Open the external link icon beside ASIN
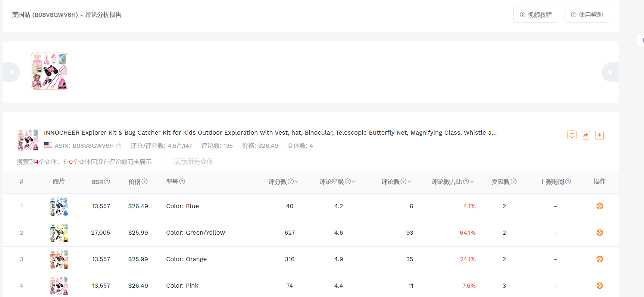Screen dimensions: 644x297 pyautogui.click(x=119, y=146)
